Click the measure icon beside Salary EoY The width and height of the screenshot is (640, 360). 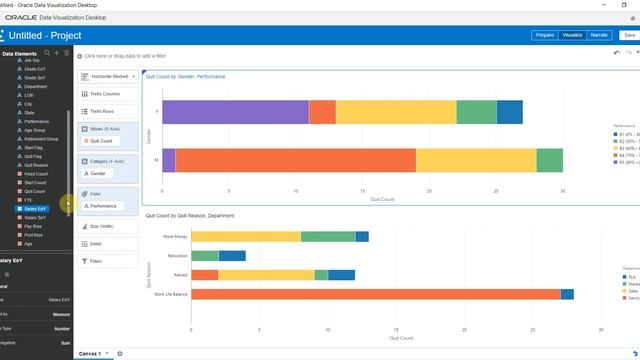click(19, 209)
